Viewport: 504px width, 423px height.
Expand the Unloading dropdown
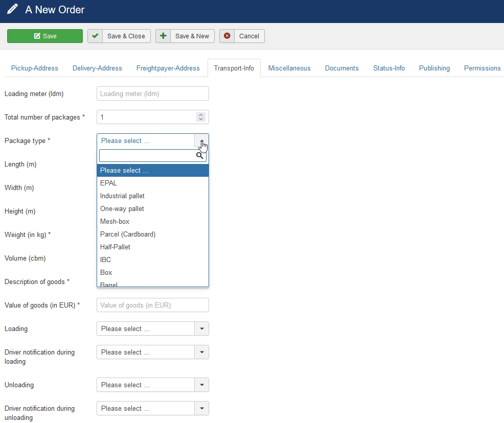(153, 385)
